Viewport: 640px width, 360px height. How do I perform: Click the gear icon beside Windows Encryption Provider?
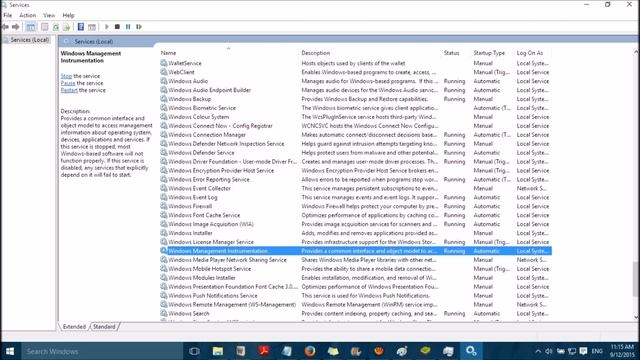click(164, 171)
